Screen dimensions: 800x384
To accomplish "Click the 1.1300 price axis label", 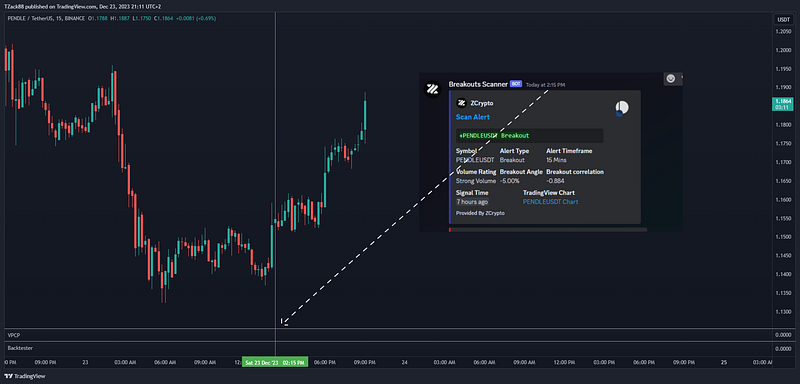I will (x=783, y=312).
